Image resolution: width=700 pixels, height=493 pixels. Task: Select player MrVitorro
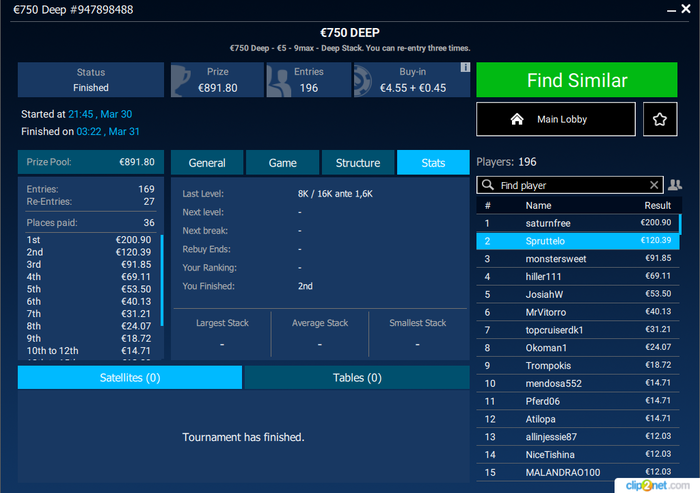[578, 312]
